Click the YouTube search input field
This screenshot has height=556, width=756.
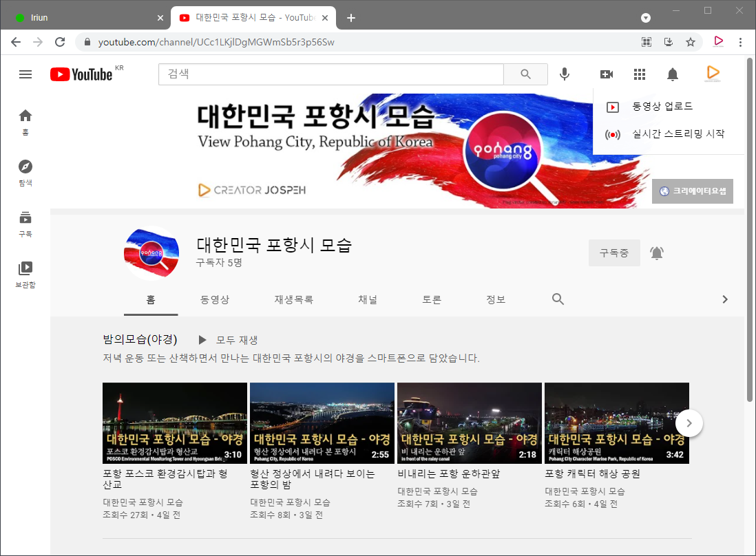(x=331, y=74)
